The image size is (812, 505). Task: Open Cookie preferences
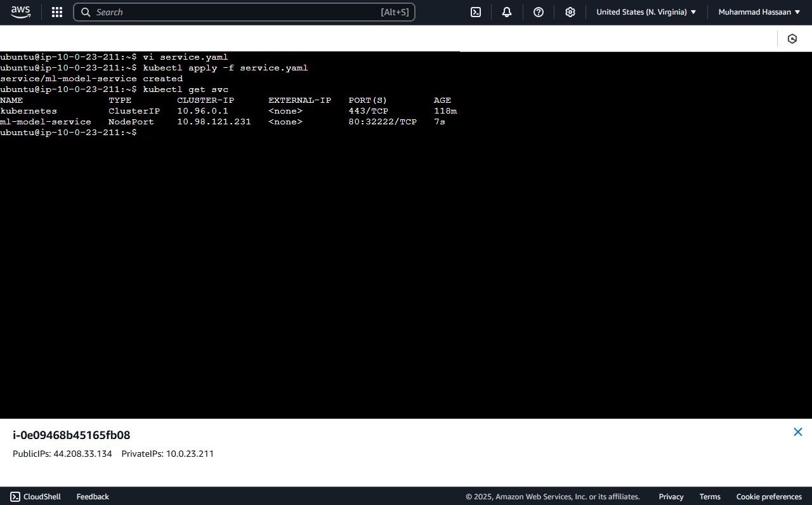769,497
